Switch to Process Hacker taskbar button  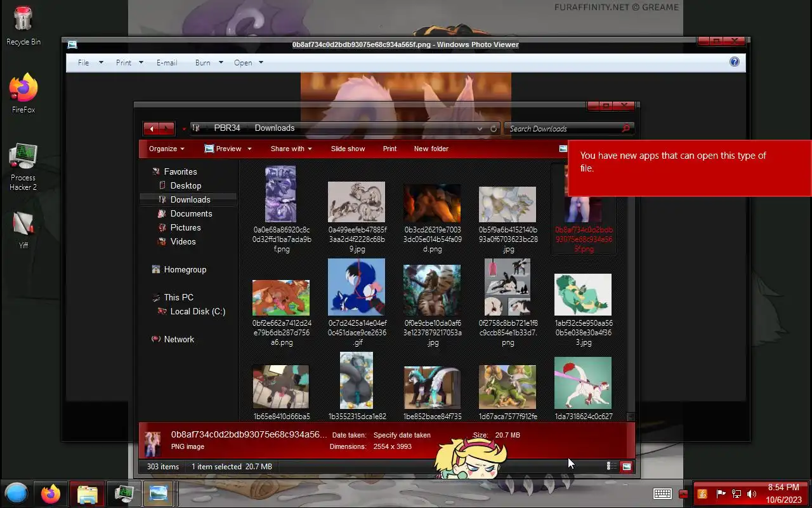pyautogui.click(x=123, y=493)
